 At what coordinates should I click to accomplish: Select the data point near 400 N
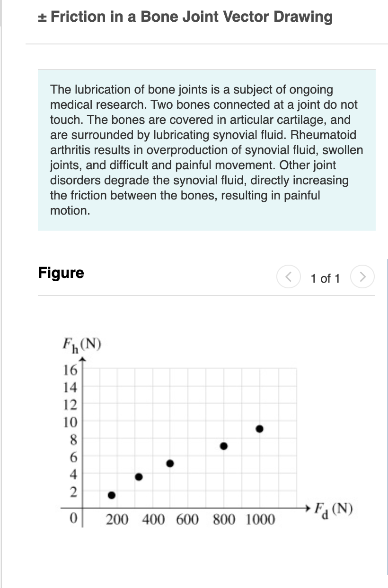139,477
